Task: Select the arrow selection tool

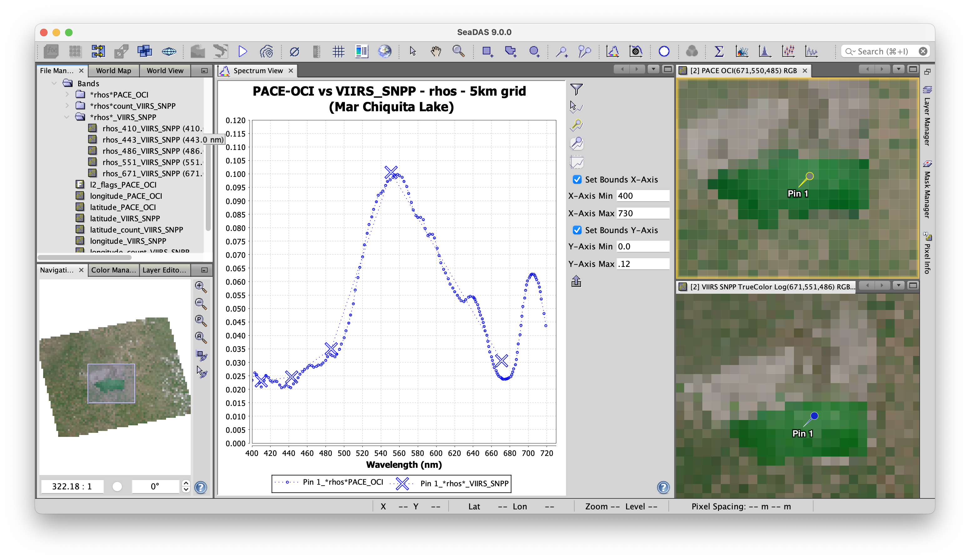Action: point(412,51)
